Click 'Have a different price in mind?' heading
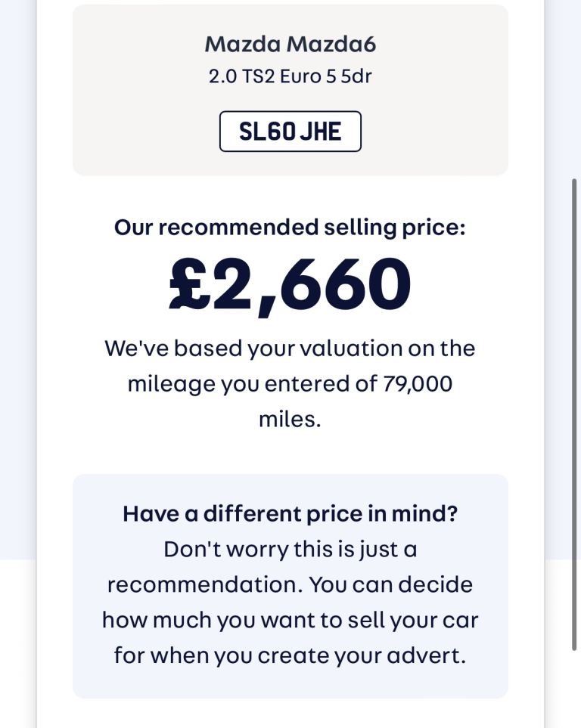The width and height of the screenshot is (581, 728). pyautogui.click(x=290, y=514)
